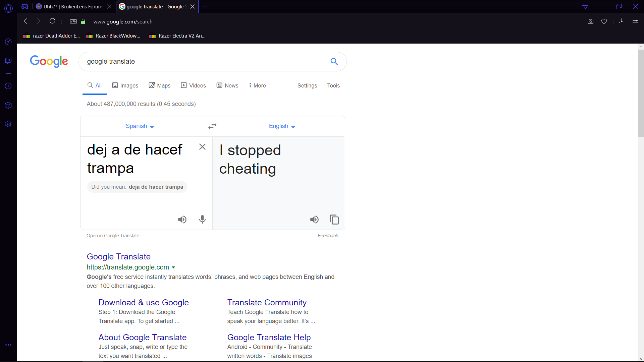
Task: Click the vertical scrollbar thumb
Action: (641, 93)
